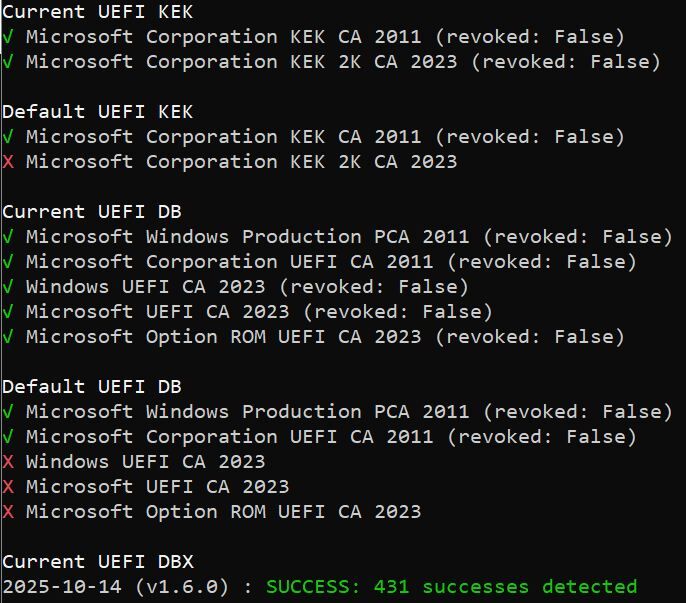Click the "Current UEFI DB" heading
Image resolution: width=686 pixels, height=603 pixels.
pos(92,212)
